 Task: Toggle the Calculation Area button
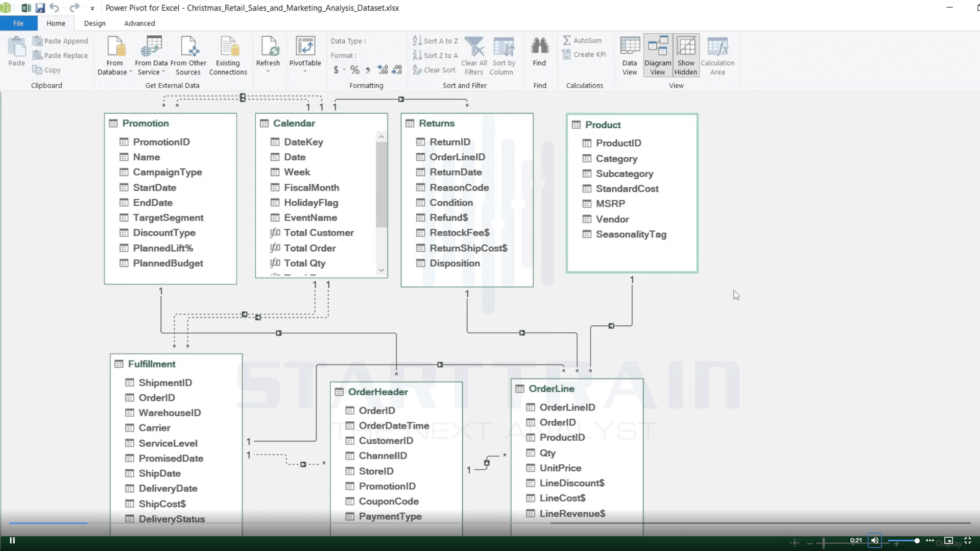pos(718,55)
